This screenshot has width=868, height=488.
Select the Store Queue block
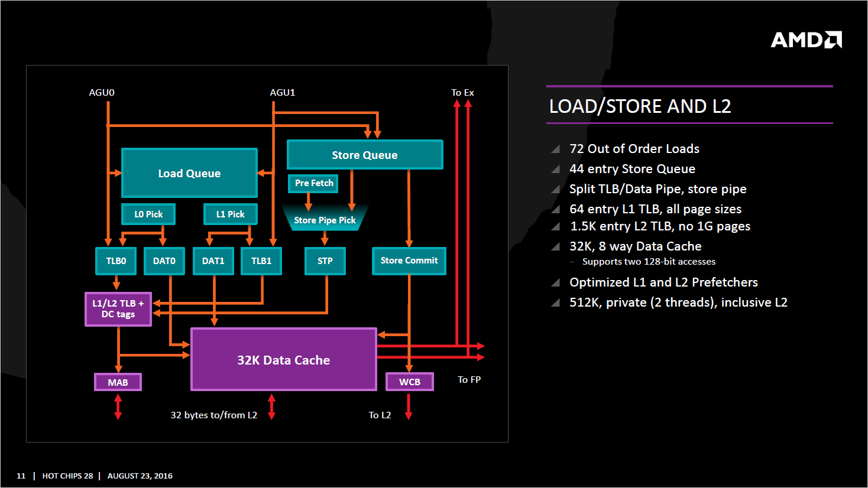pyautogui.click(x=364, y=155)
